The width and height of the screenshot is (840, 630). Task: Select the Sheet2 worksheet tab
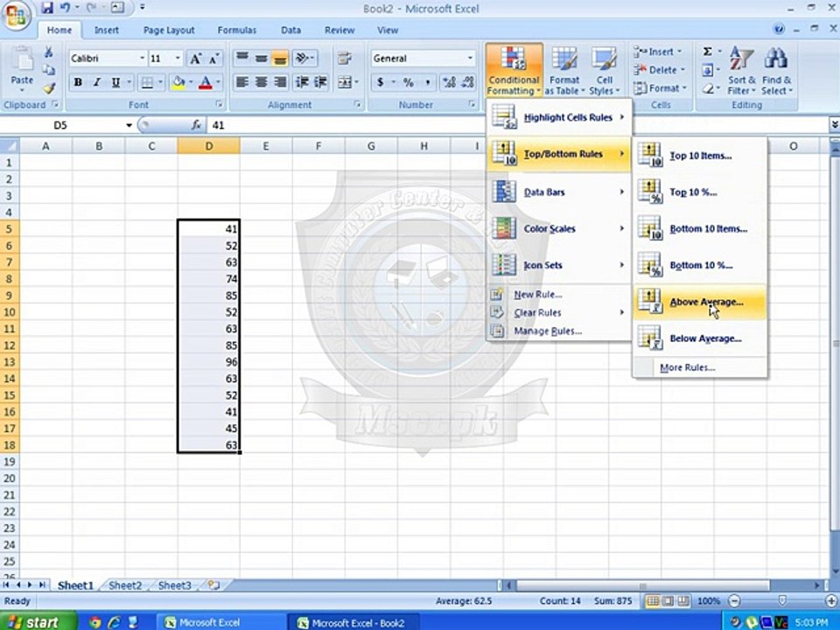coord(125,585)
